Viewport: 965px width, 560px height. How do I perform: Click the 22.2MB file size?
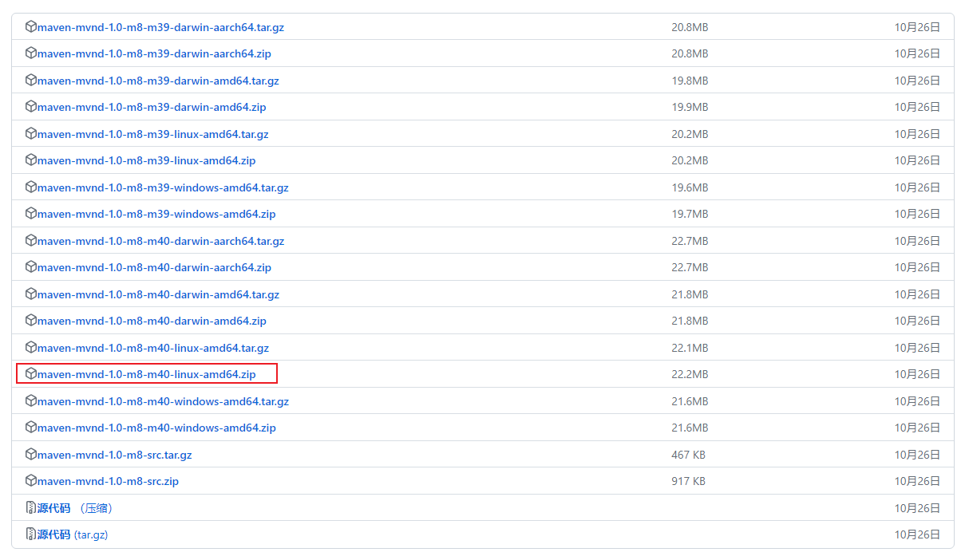690,374
